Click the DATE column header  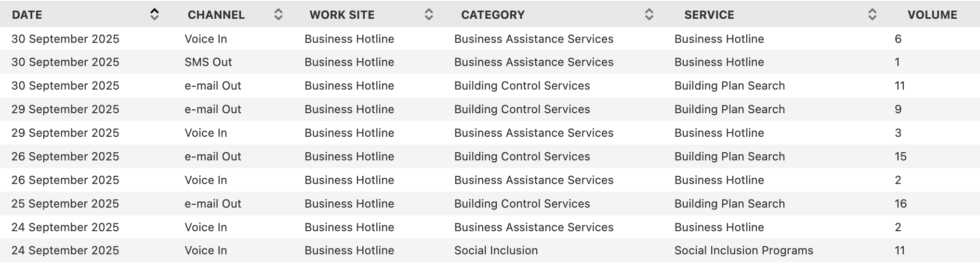pos(27,15)
